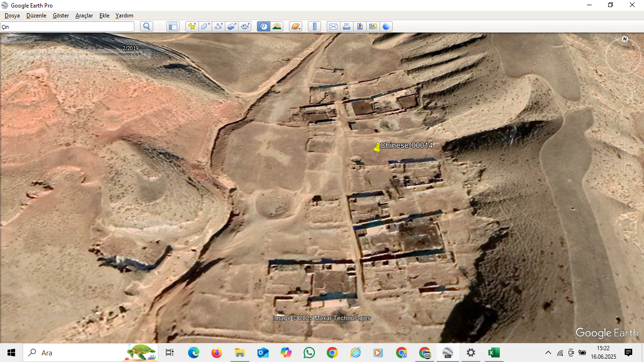Click the blue Earth globe icon
Image resolution: width=644 pixels, height=362 pixels.
(x=386, y=26)
